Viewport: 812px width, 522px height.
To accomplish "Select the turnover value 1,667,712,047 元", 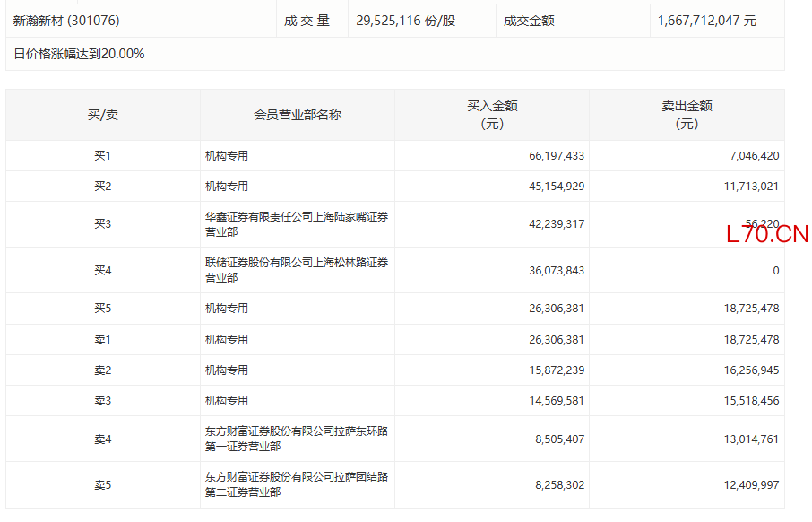I will [706, 20].
